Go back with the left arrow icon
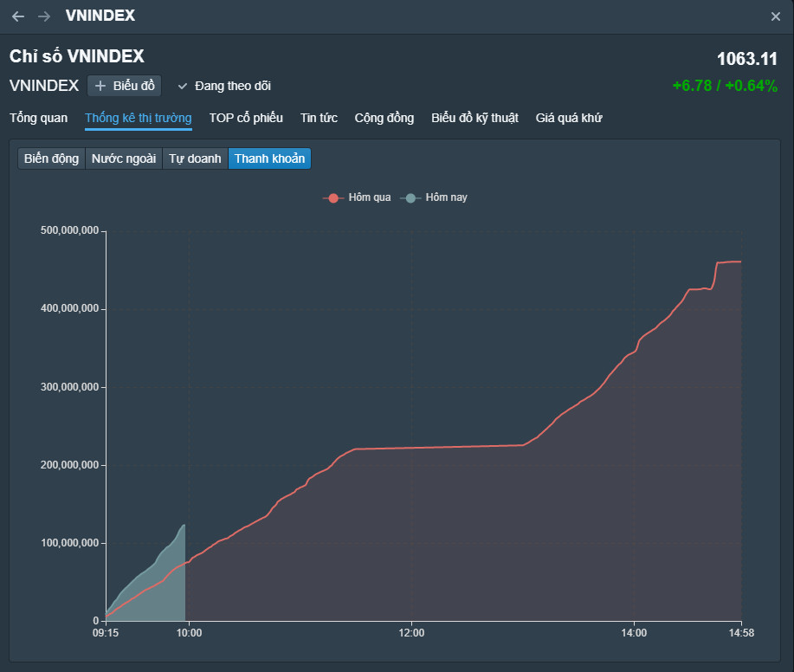Viewport: 794px width, 672px height. 18,16
